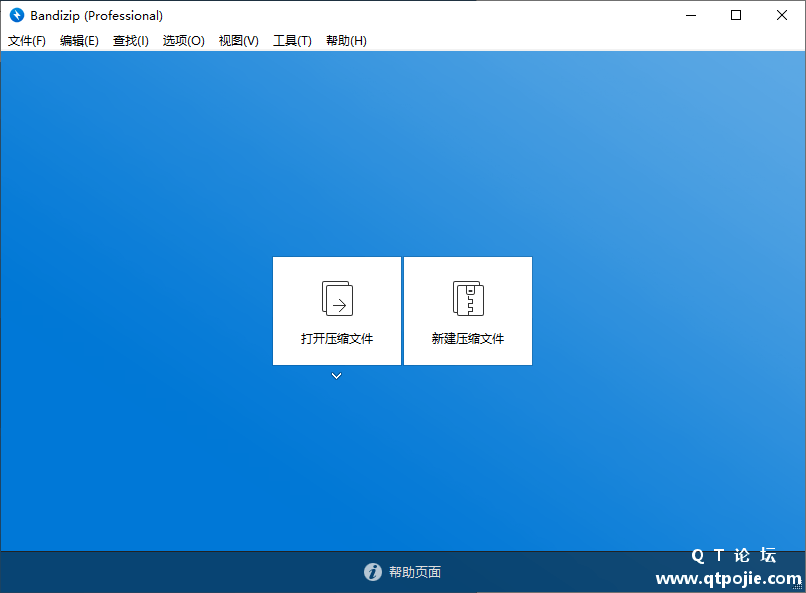Minimize the Bandizip window

tap(691, 15)
